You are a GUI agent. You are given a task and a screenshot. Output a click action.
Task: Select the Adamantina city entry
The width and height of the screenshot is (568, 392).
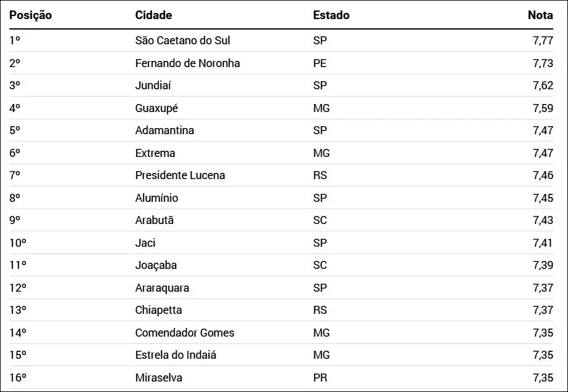click(164, 130)
